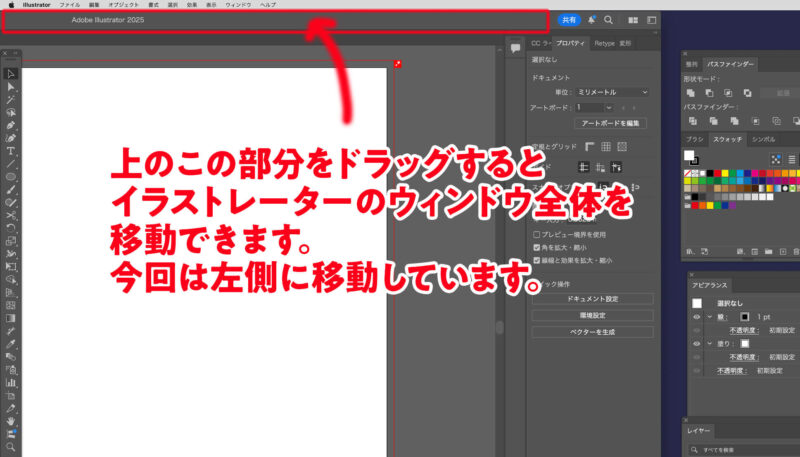Click the 共有 share button
This screenshot has width=800, height=457.
tap(569, 20)
